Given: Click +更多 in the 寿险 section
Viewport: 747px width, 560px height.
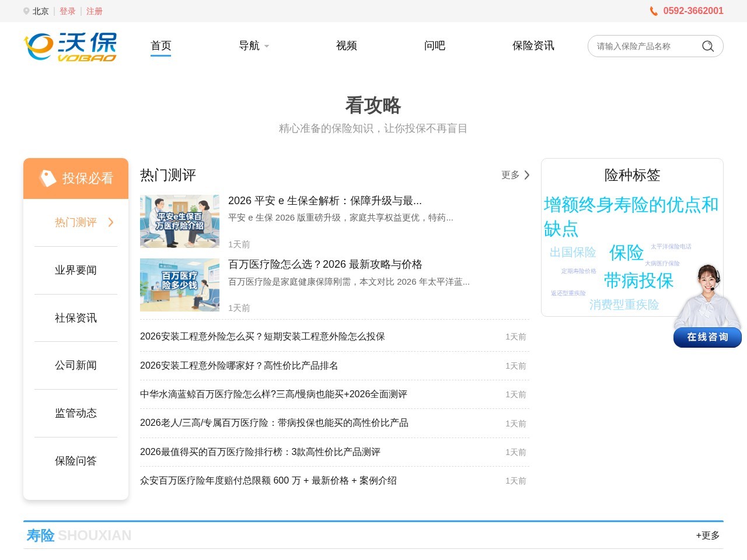Looking at the screenshot, I should [708, 535].
